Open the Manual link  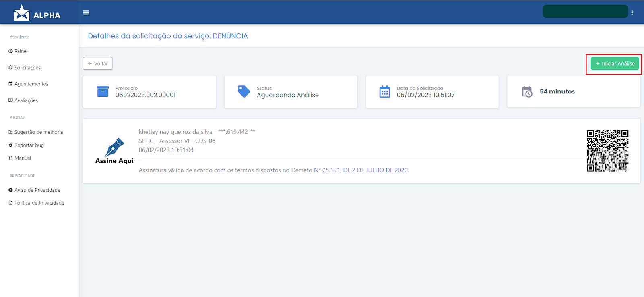click(x=20, y=158)
